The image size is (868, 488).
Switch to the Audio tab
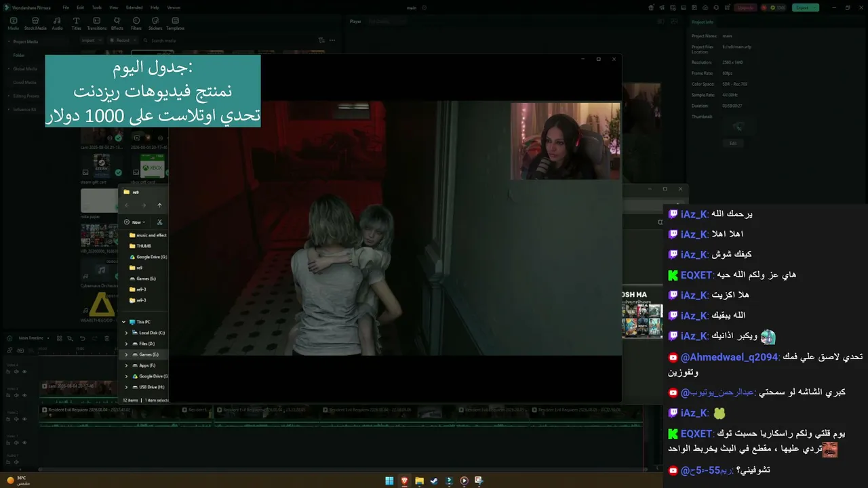[x=57, y=24]
